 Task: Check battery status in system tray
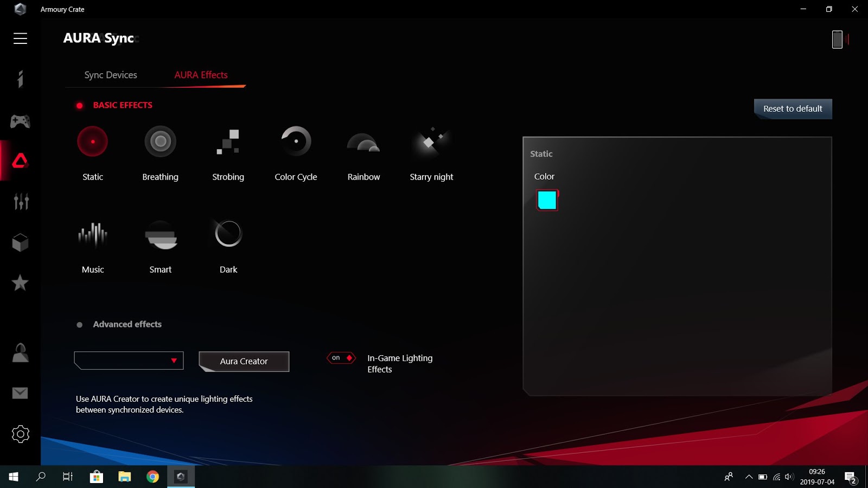tap(763, 477)
